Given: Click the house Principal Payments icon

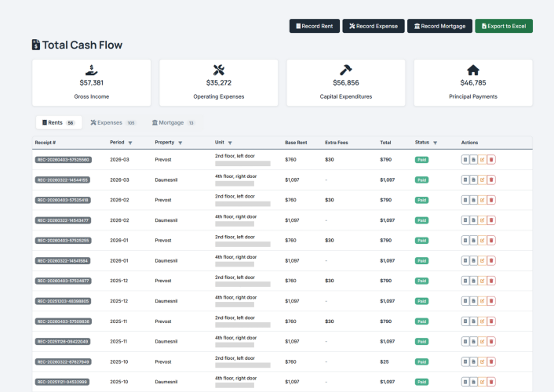Looking at the screenshot, I should coord(473,70).
